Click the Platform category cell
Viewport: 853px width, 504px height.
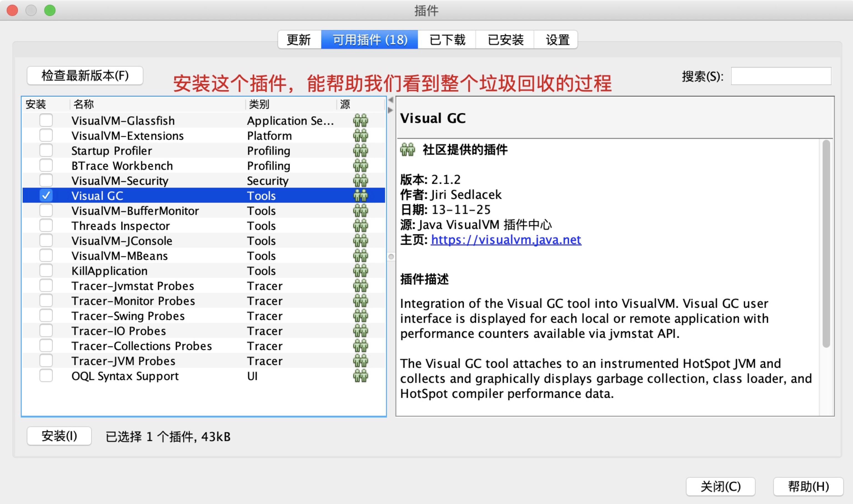click(x=269, y=135)
